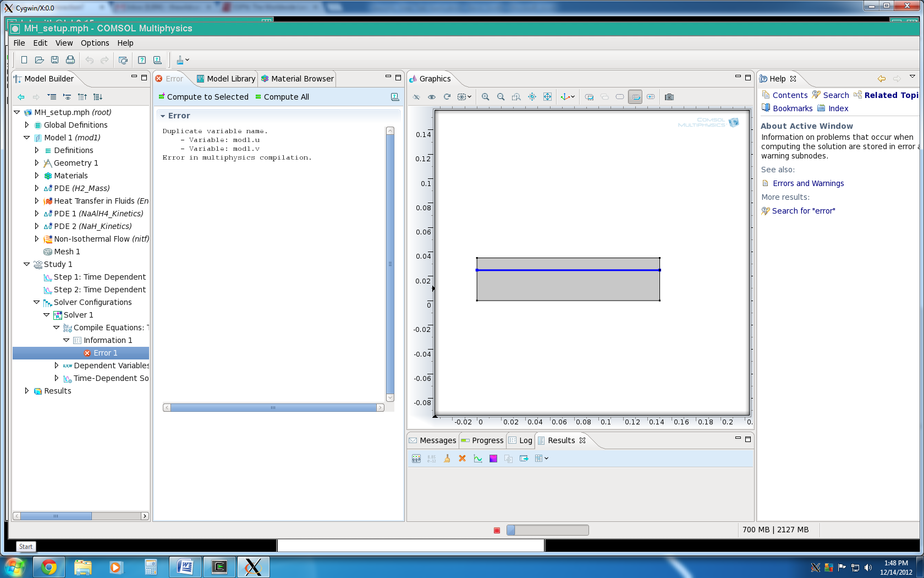Click the Zoom Extents icon in Graphics

[x=547, y=97]
